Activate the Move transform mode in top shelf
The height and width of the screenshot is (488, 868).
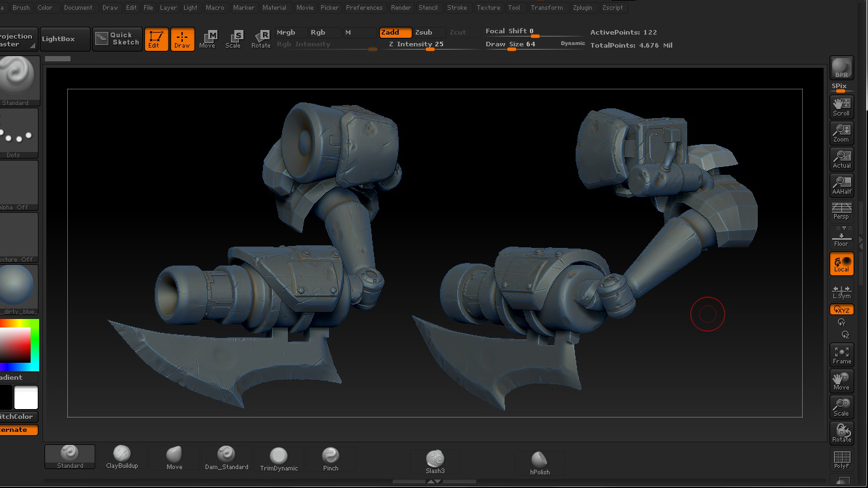(207, 39)
